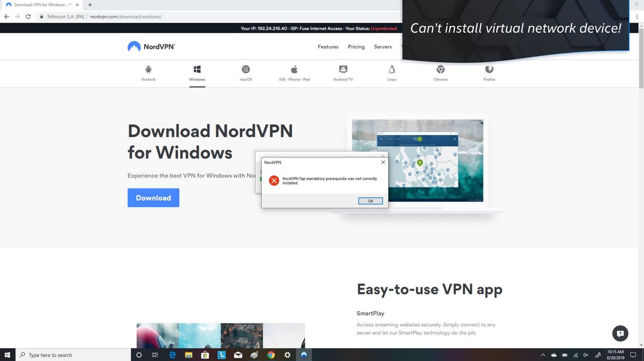Click the NordVPN logo
The width and height of the screenshot is (644, 361).
click(152, 46)
